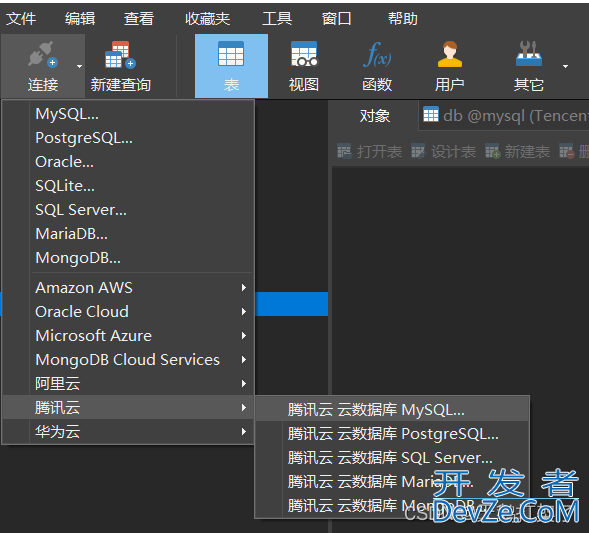This screenshot has width=589, height=533.
Task: Open the View toolbar button
Action: [304, 66]
